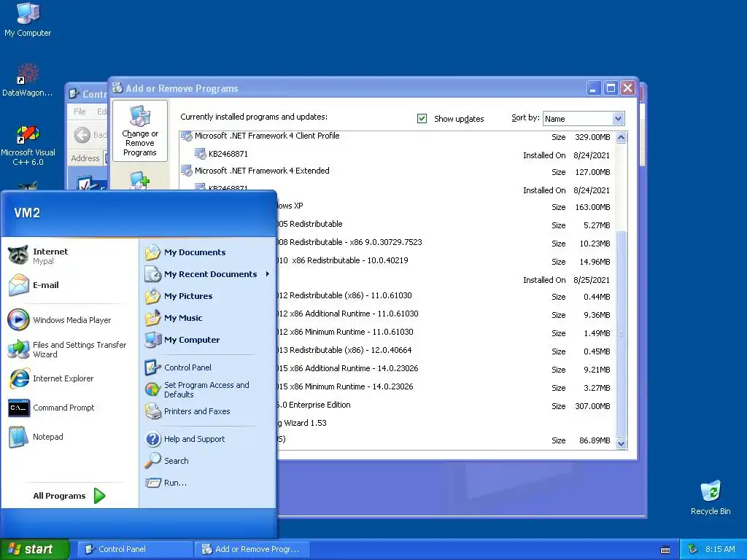Launch Microsoft Visual C++ 6.0 desktop shortcut

[x=28, y=145]
